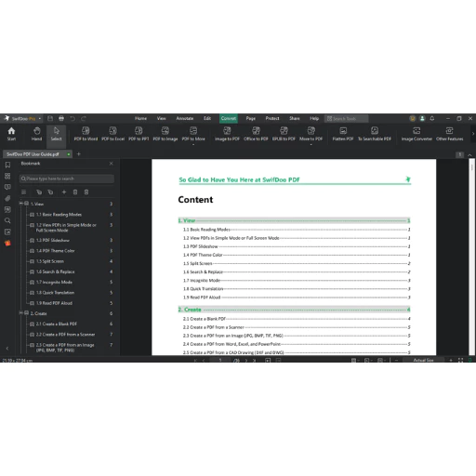Click the add bookmark plus icon
Image resolution: width=476 pixels, height=476 pixels.
point(64,192)
